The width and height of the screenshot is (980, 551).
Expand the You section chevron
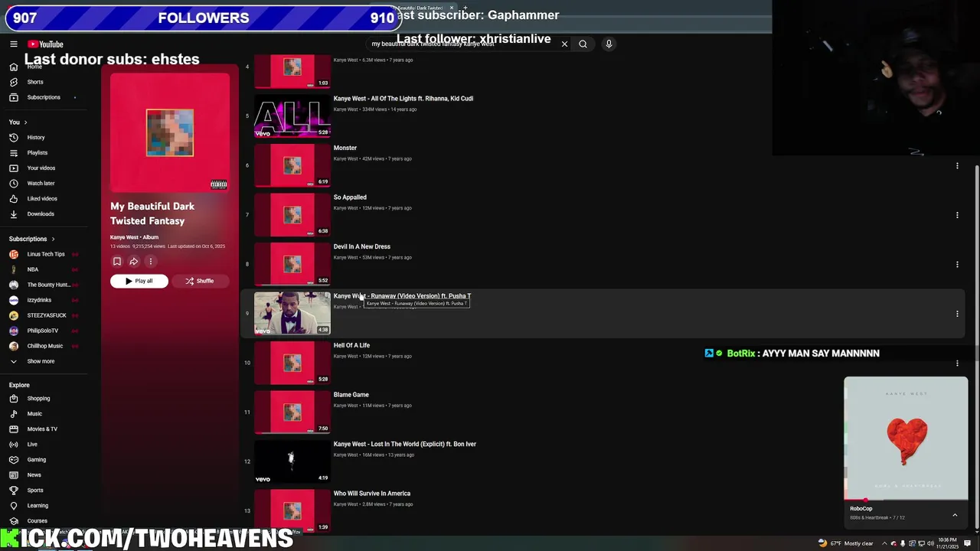tap(25, 122)
